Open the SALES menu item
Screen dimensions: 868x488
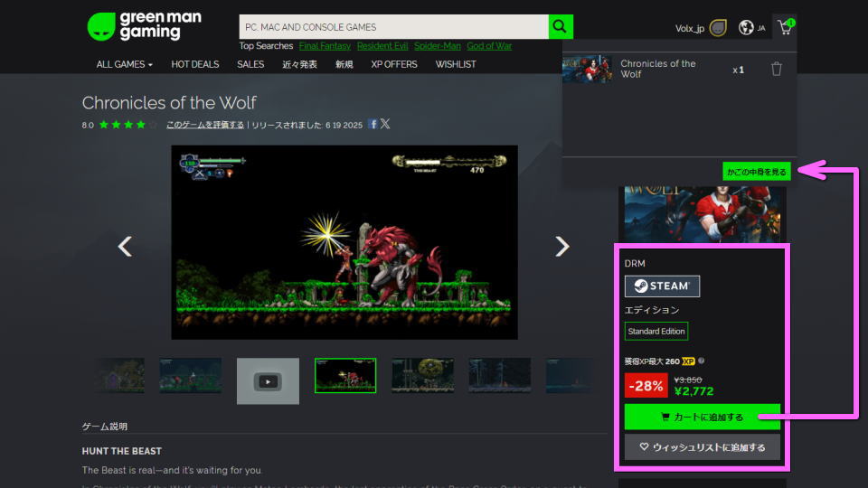pos(250,64)
